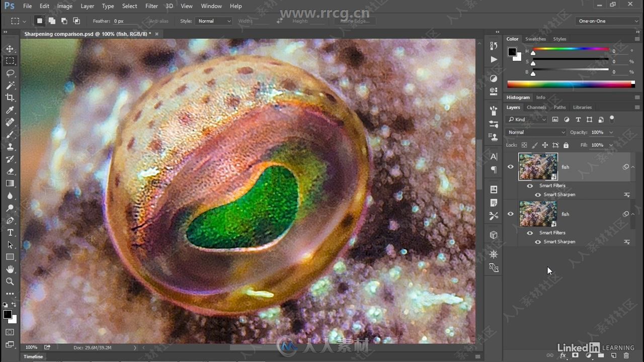Select the Crop tool
The image size is (644, 362).
click(10, 98)
